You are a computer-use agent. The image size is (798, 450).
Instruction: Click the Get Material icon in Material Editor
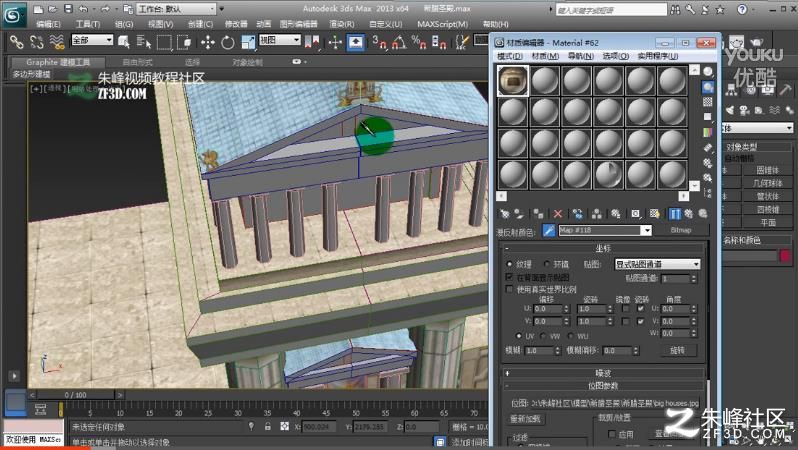[505, 214]
